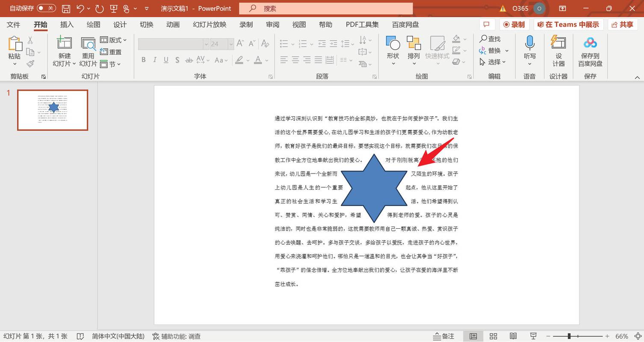Toggle strikethrough formatting

click(x=189, y=60)
